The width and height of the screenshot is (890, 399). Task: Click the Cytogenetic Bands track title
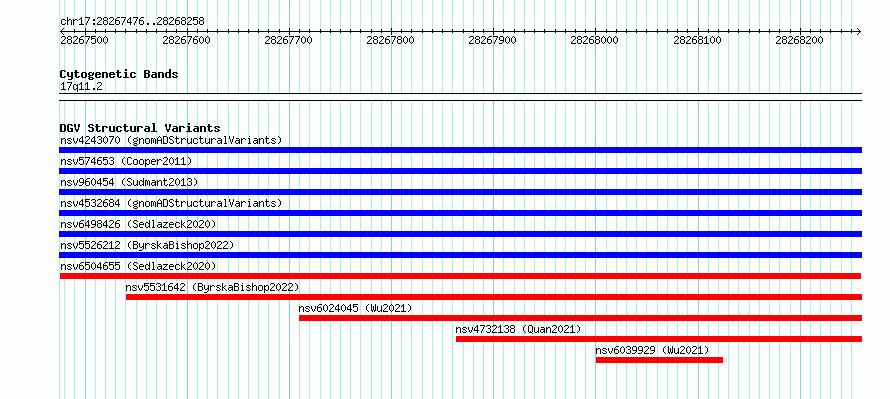119,74
